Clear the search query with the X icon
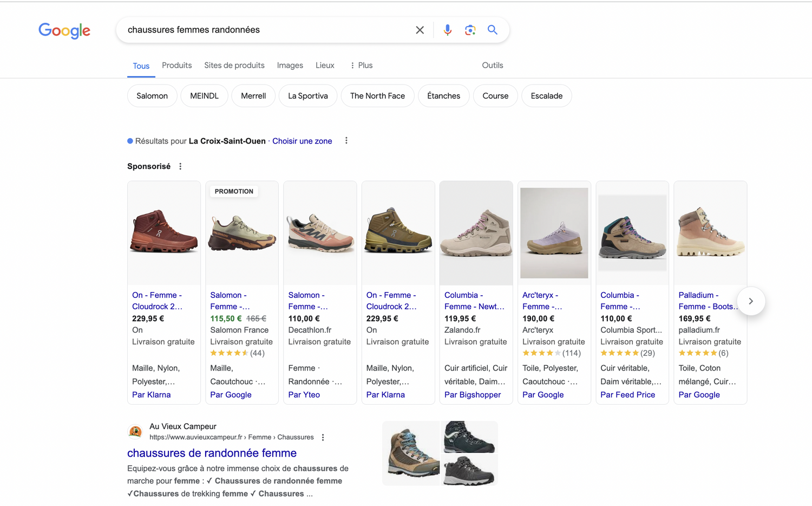This screenshot has height=506, width=812. tap(420, 30)
